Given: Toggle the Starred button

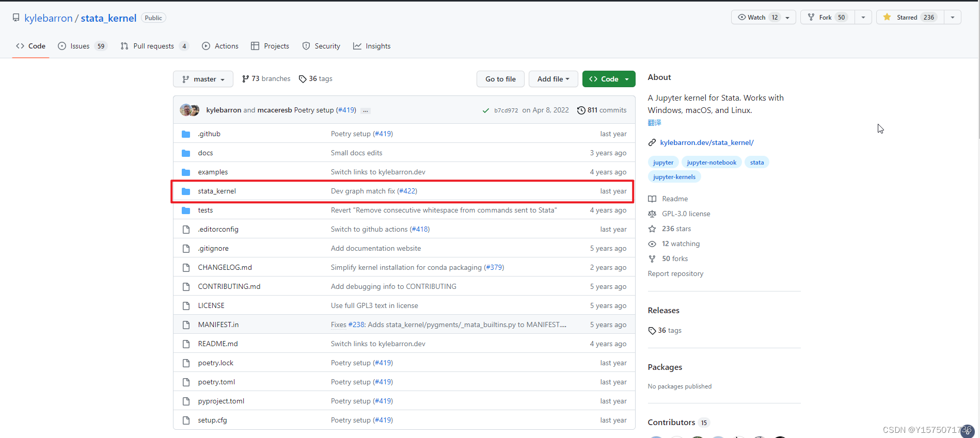Looking at the screenshot, I should pos(910,18).
